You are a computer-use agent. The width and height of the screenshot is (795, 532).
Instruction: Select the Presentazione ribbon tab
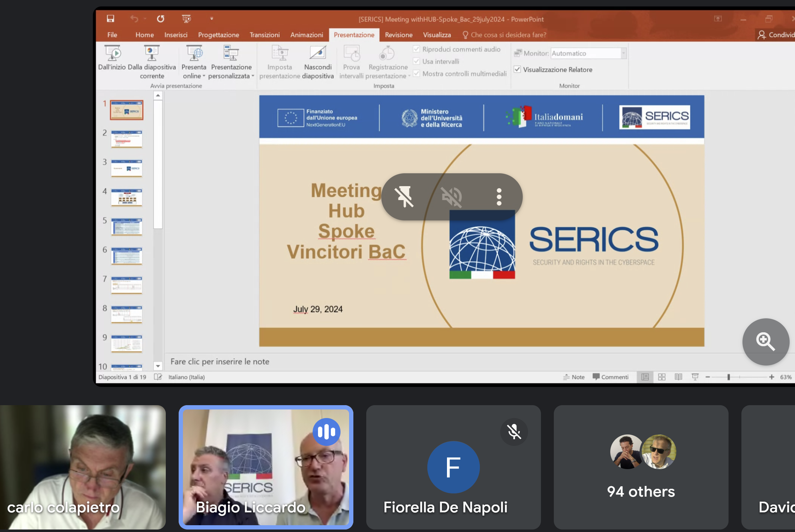354,35
